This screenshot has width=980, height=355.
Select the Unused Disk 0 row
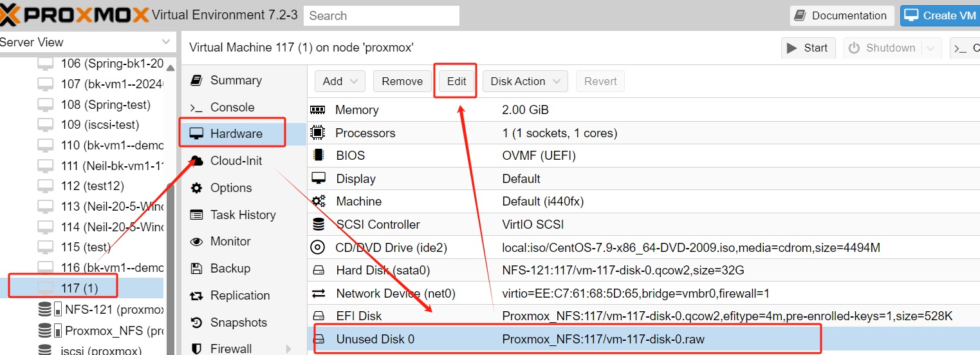566,339
